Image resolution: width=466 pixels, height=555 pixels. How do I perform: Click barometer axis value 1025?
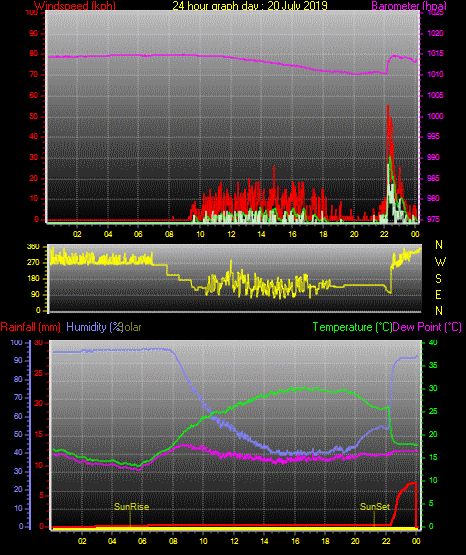tap(435, 13)
